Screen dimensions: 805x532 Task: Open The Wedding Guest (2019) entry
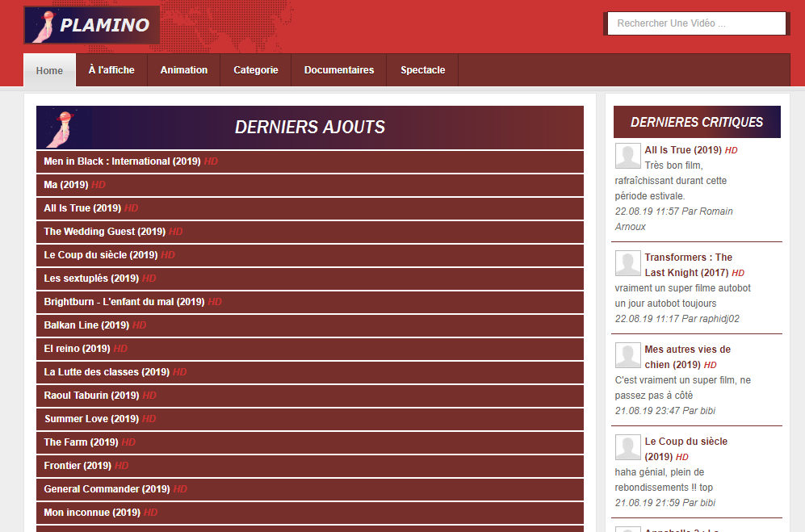310,232
